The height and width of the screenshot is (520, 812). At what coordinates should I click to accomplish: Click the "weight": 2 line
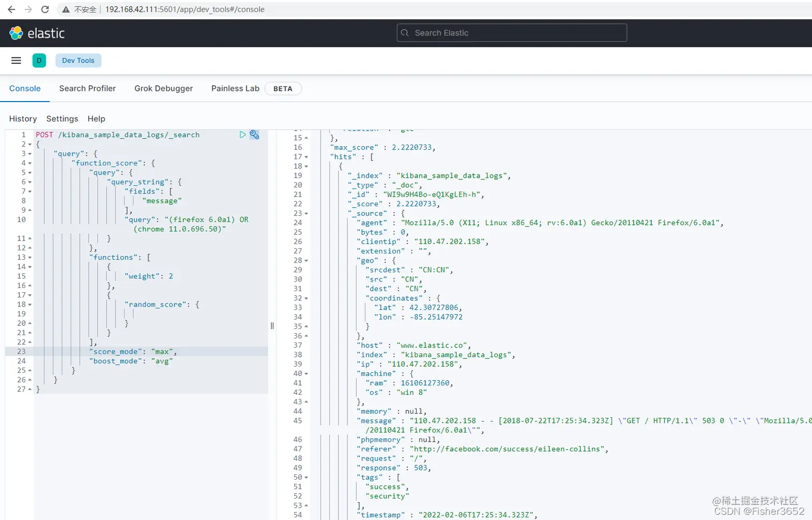[x=149, y=276]
